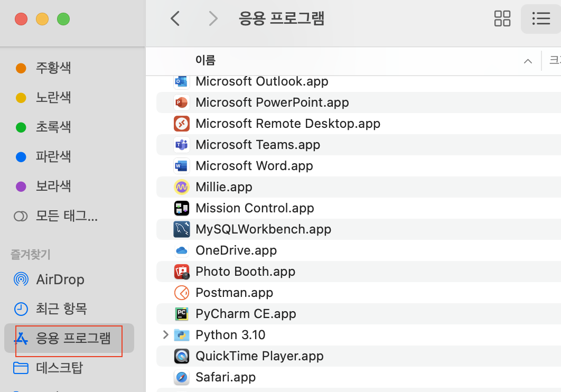Click the Millie app icon
The width and height of the screenshot is (561, 392).
pyautogui.click(x=181, y=187)
